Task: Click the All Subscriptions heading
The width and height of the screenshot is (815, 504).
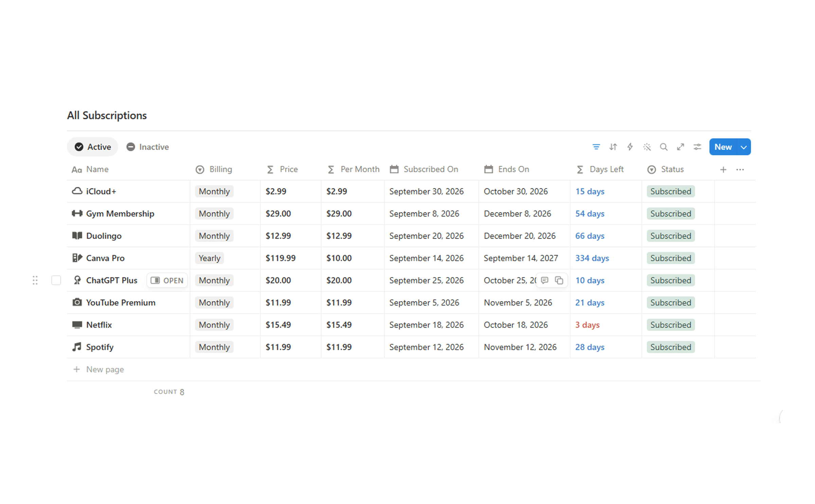Action: (107, 115)
